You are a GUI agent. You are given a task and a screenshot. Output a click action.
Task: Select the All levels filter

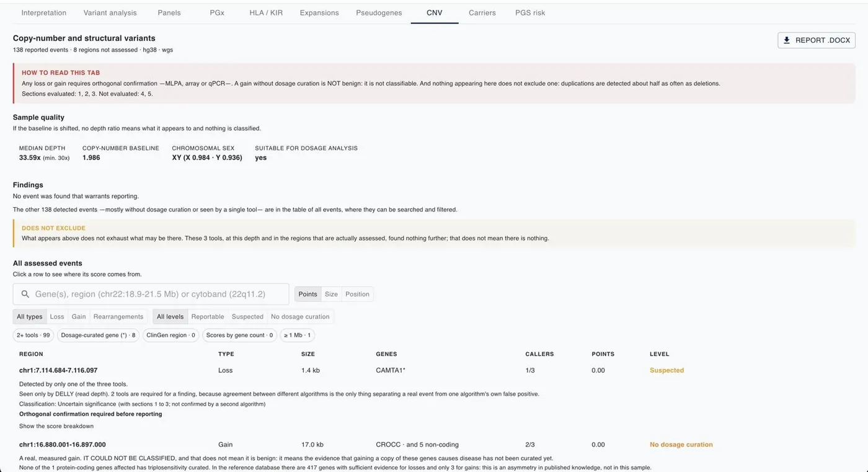click(x=170, y=316)
